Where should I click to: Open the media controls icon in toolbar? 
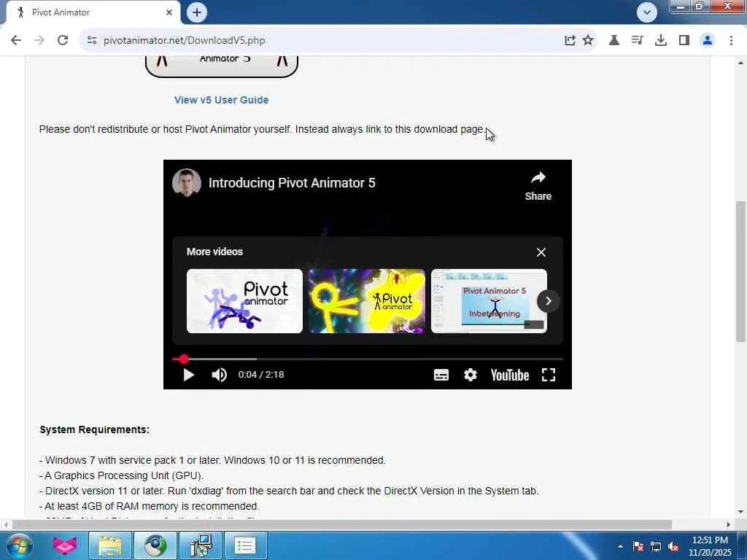point(637,41)
